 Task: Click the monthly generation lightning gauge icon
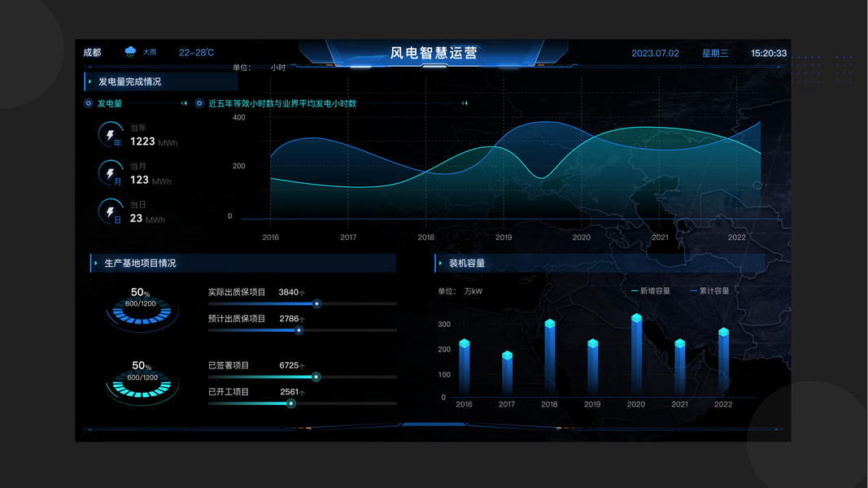point(111,173)
